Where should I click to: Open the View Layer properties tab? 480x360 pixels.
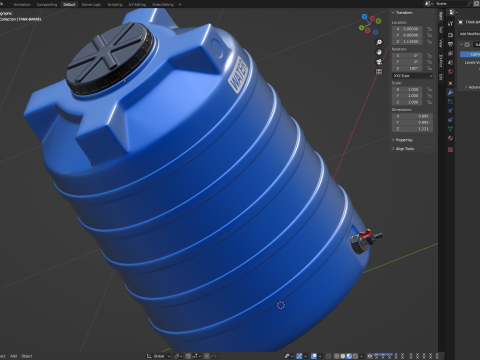point(450,53)
